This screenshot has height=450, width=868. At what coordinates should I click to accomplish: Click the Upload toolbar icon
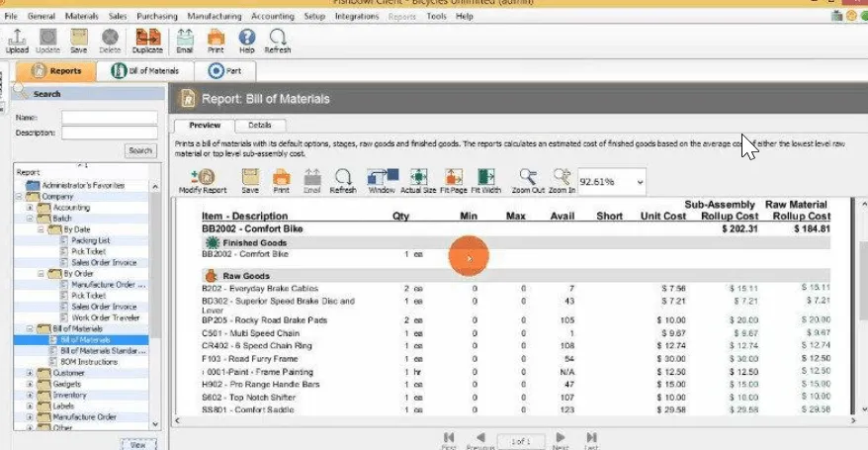click(x=17, y=41)
